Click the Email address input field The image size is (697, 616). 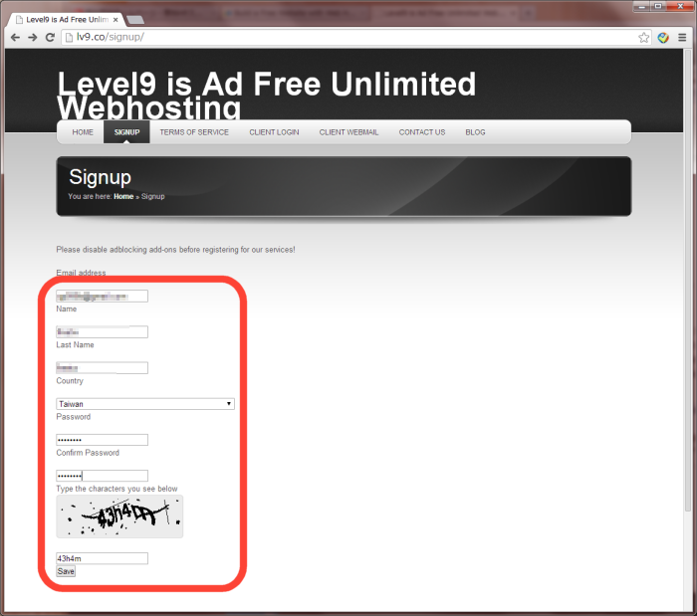click(102, 297)
